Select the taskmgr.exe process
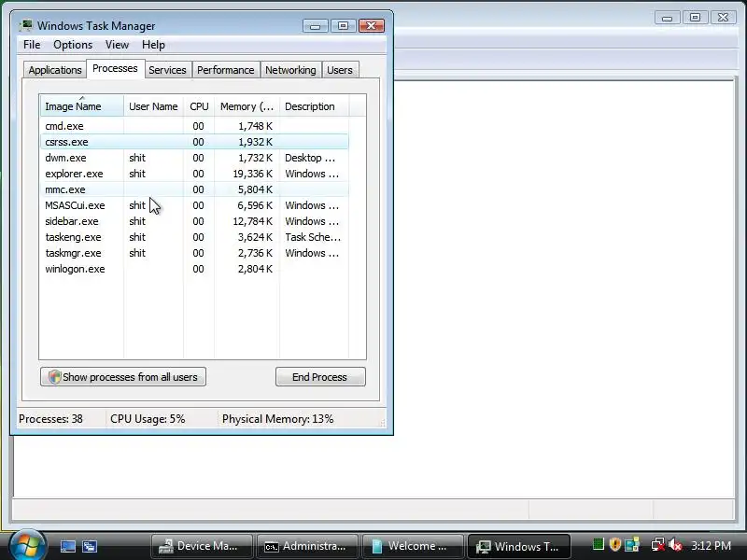747x560 pixels. [194, 253]
